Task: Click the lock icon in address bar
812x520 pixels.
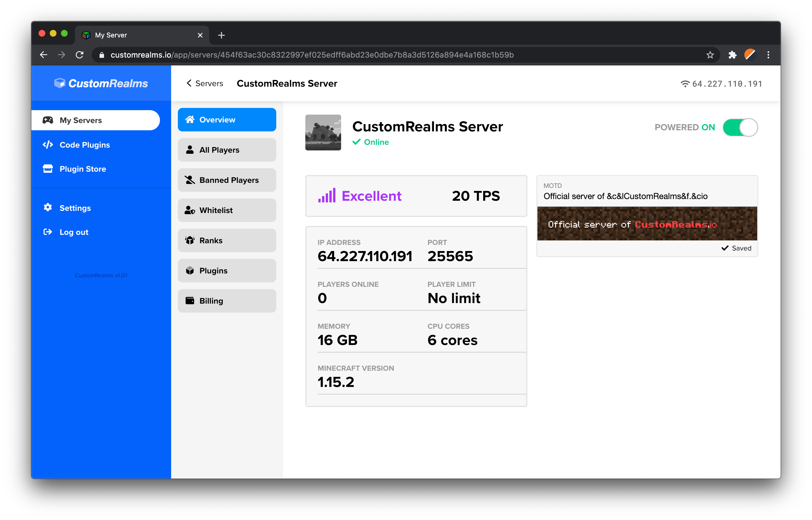Action: tap(101, 55)
